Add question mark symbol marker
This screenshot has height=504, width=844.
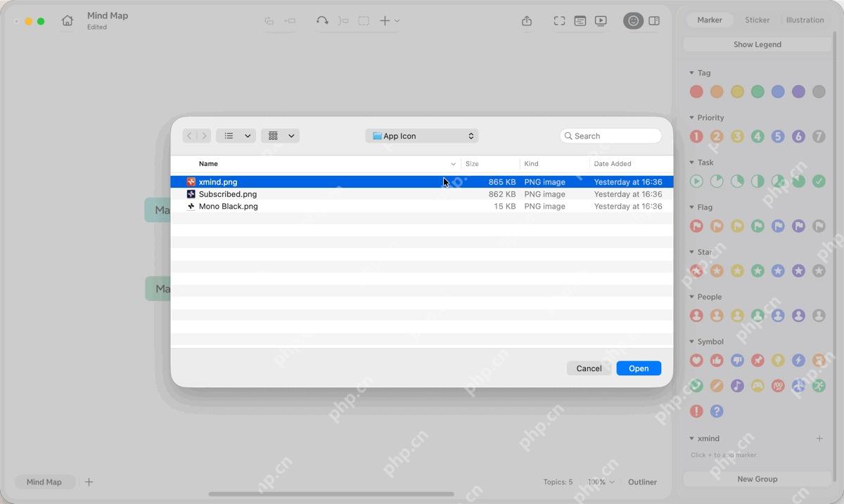point(717,411)
